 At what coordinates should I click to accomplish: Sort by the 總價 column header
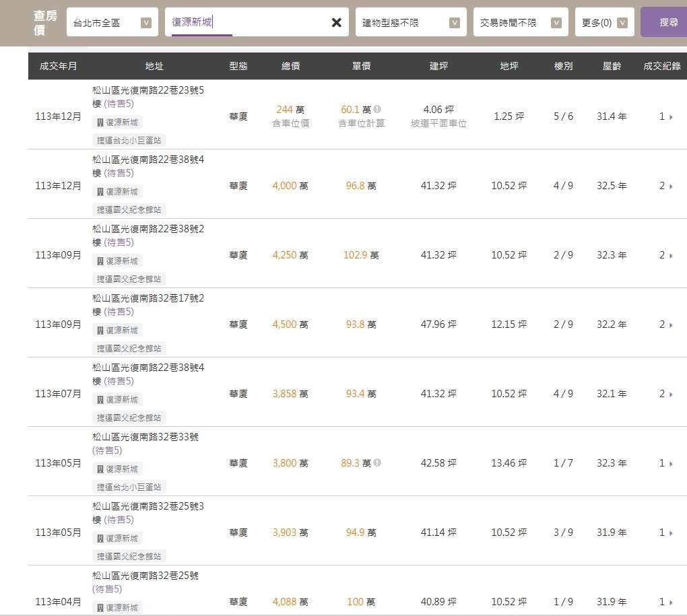[290, 66]
